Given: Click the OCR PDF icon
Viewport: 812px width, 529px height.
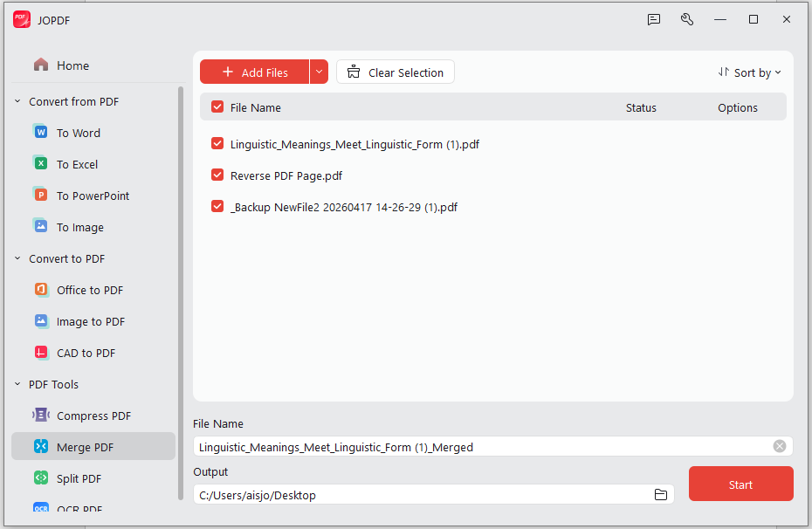Looking at the screenshot, I should click(x=41, y=508).
